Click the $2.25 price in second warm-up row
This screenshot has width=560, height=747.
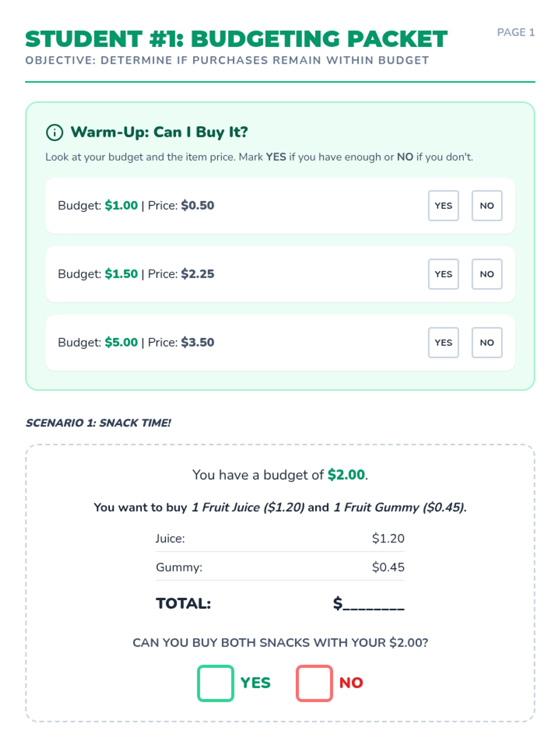pyautogui.click(x=197, y=274)
